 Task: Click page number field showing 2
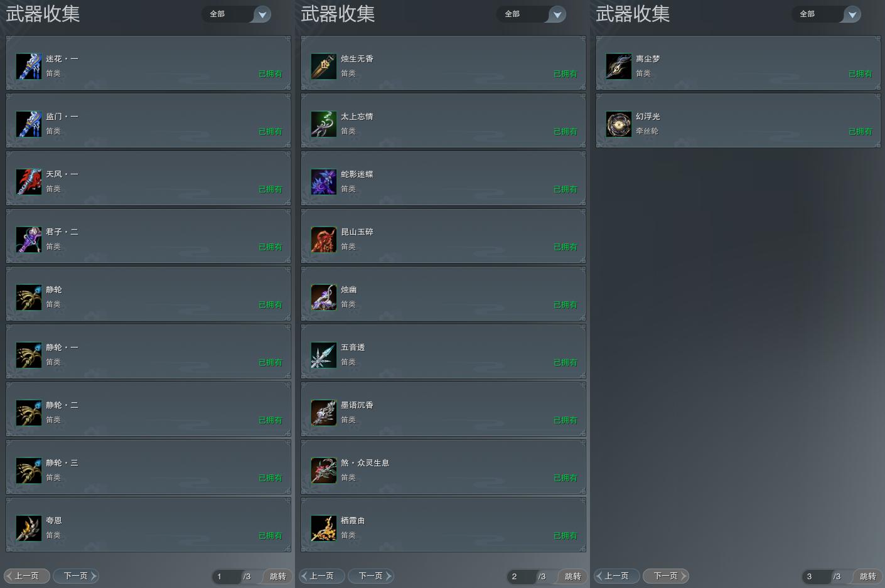pyautogui.click(x=522, y=576)
